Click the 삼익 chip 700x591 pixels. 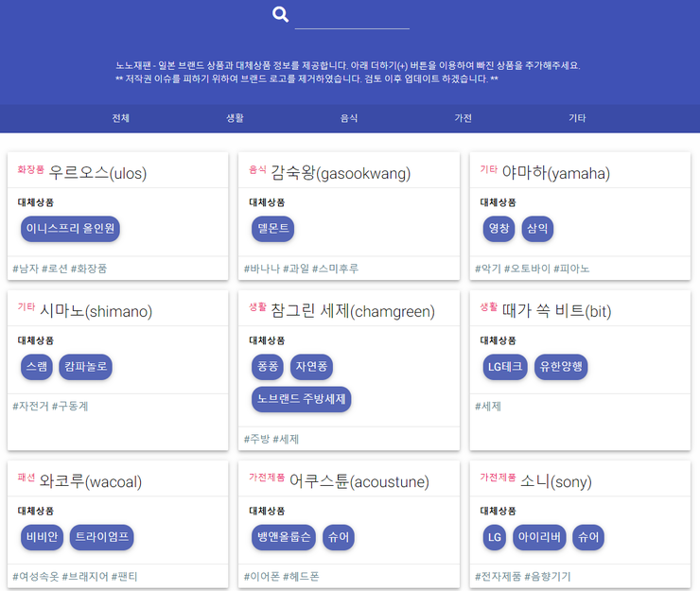(537, 229)
